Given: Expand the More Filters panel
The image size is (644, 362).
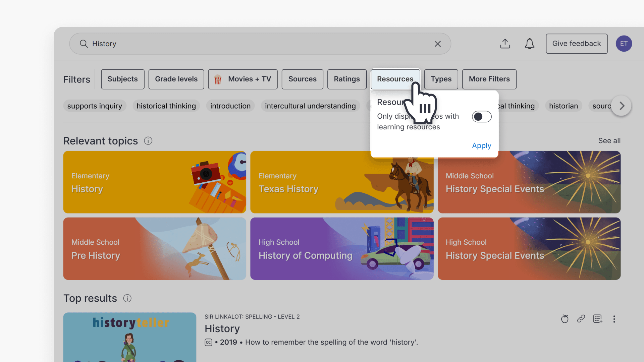Looking at the screenshot, I should (489, 79).
